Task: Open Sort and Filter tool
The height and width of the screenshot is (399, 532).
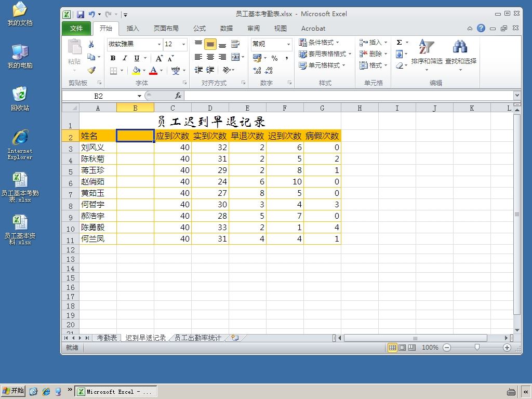Action: pyautogui.click(x=427, y=54)
